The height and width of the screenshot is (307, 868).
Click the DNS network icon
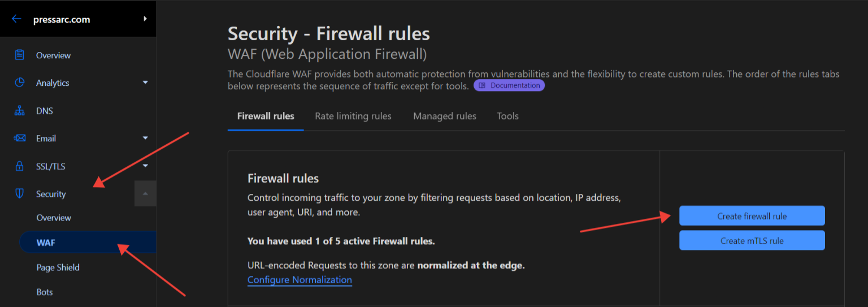pyautogui.click(x=20, y=111)
